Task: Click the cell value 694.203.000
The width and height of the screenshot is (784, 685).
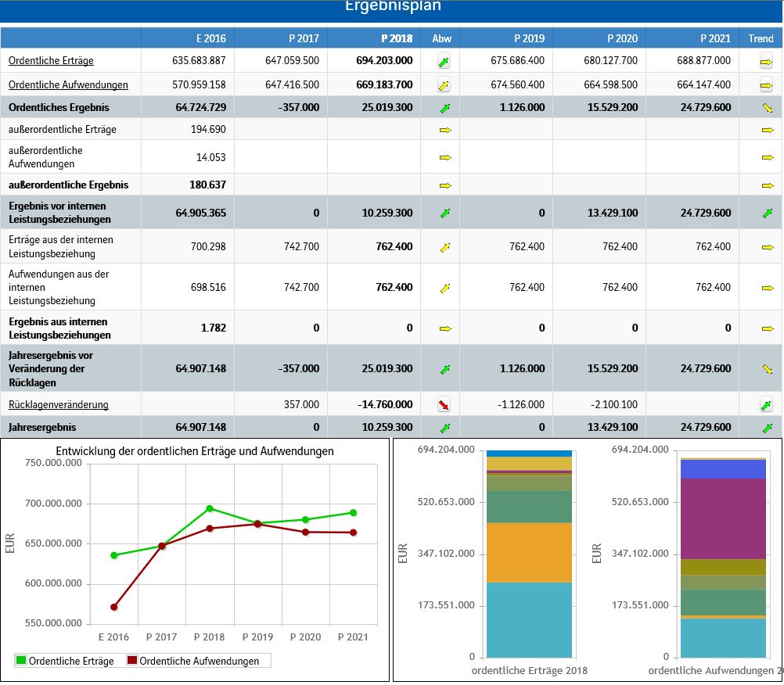Action: coord(384,60)
